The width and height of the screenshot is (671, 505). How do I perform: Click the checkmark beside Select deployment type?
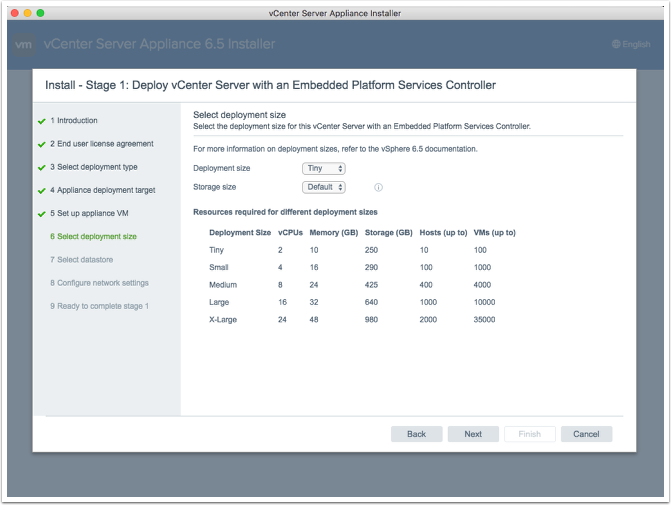click(x=40, y=167)
